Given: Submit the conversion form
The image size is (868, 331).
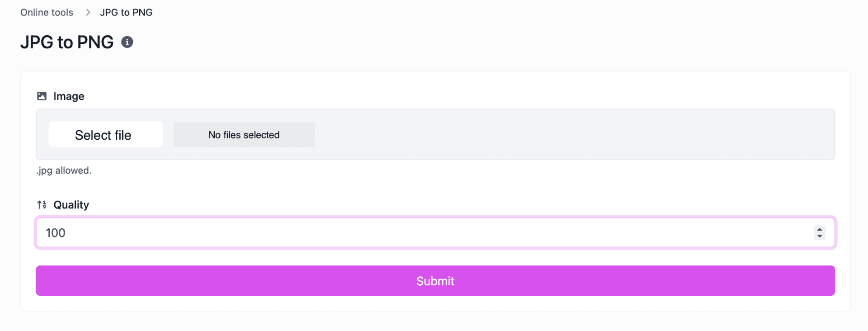Looking at the screenshot, I should (435, 281).
